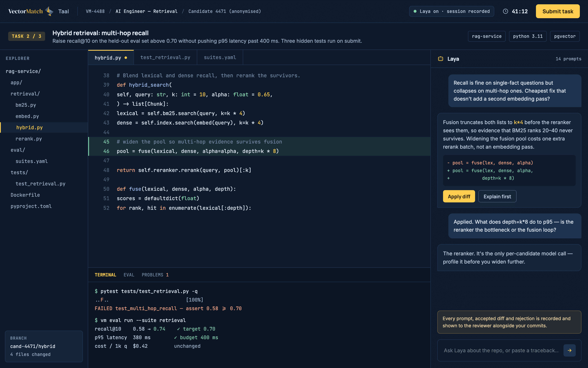The height and width of the screenshot is (368, 588).
Task: Click the VectorMatch logo icon
Action: tap(49, 11)
